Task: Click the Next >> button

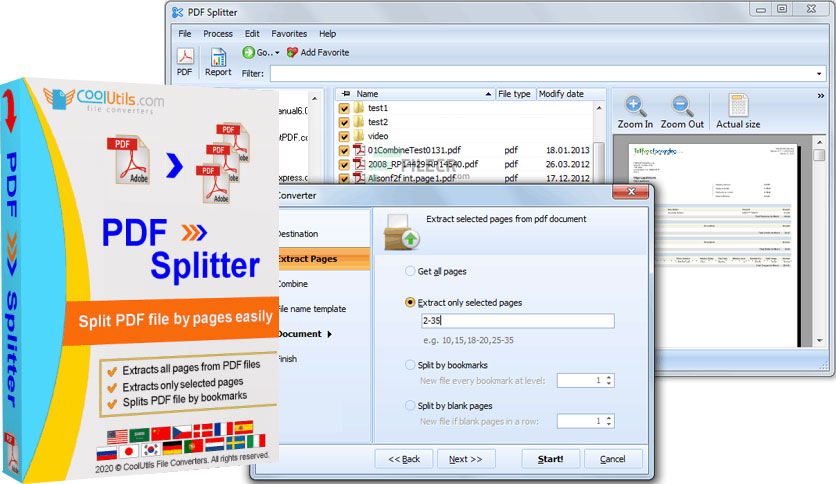Action: (x=465, y=459)
